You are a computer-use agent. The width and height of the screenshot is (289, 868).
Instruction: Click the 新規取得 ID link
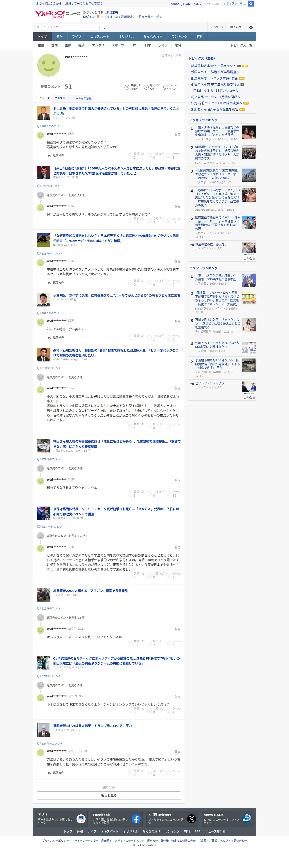click(112, 12)
